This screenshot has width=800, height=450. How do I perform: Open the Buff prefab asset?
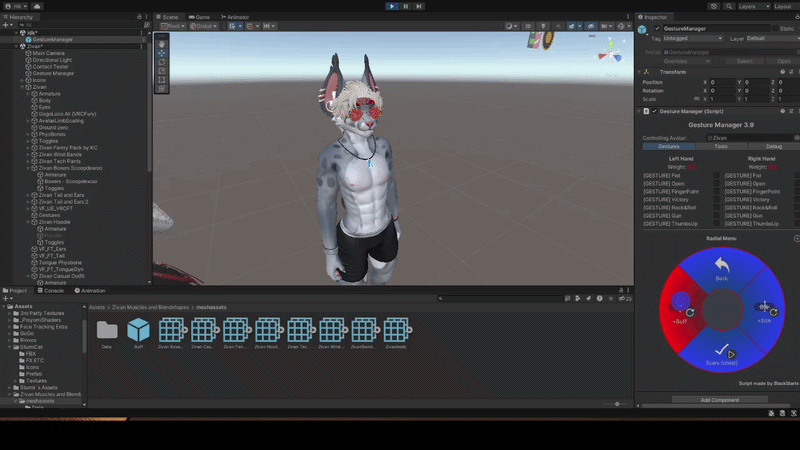pyautogui.click(x=138, y=330)
